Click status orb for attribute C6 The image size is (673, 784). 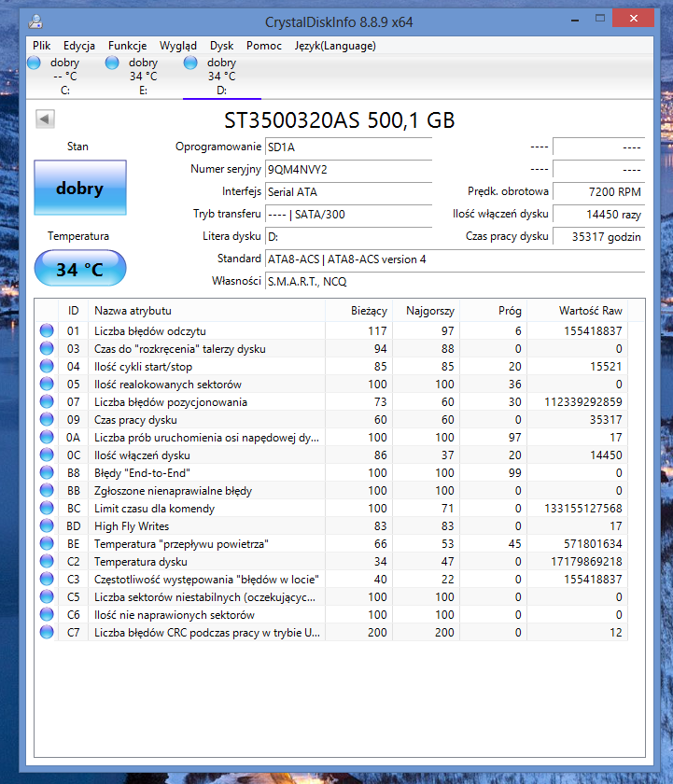pos(47,614)
